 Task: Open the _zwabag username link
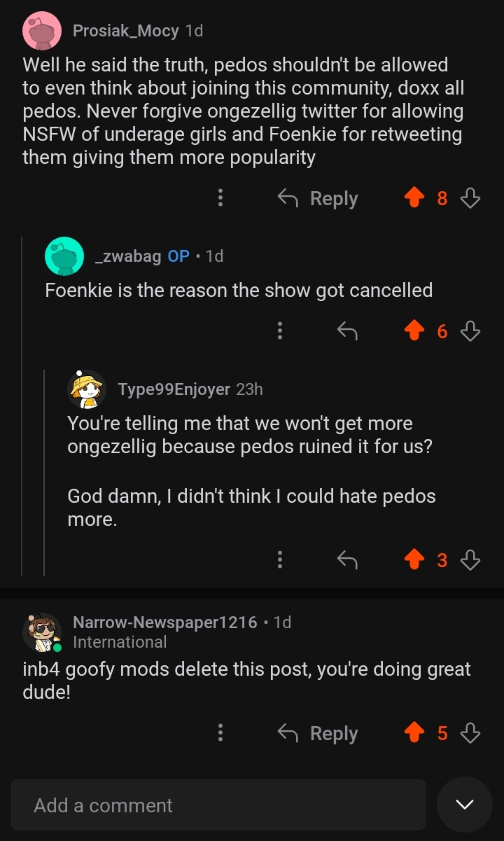tap(128, 256)
